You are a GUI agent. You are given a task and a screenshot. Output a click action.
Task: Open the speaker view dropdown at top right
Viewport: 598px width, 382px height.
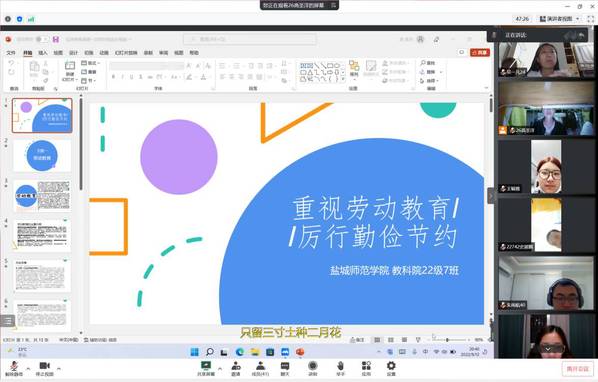(x=559, y=19)
